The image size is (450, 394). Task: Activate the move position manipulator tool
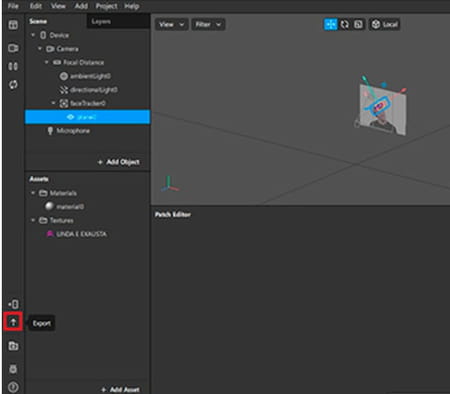pyautogui.click(x=331, y=24)
